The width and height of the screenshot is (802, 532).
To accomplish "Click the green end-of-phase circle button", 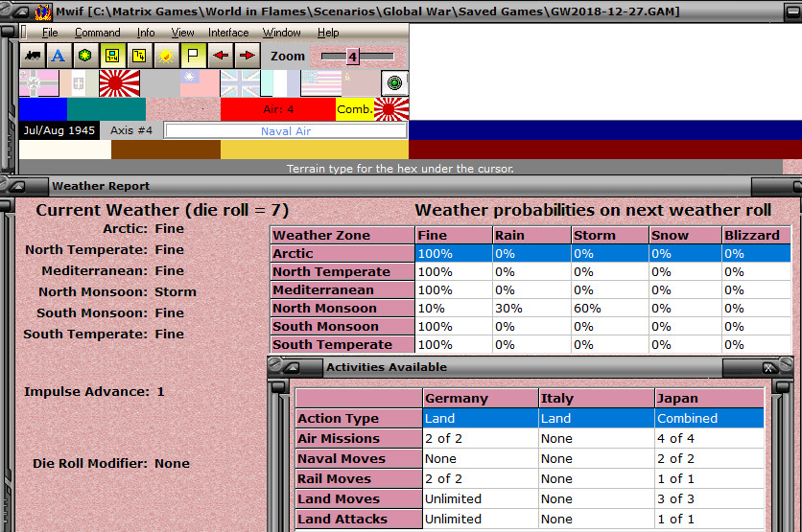I will pyautogui.click(x=394, y=83).
